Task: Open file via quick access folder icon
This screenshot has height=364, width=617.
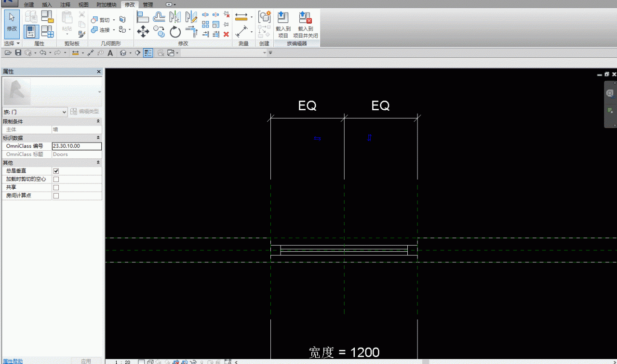Action: pyautogui.click(x=8, y=52)
